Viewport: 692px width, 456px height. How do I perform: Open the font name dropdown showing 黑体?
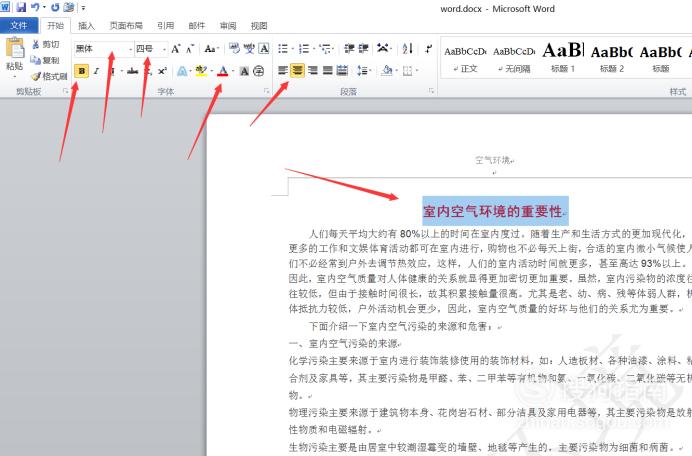(x=131, y=49)
